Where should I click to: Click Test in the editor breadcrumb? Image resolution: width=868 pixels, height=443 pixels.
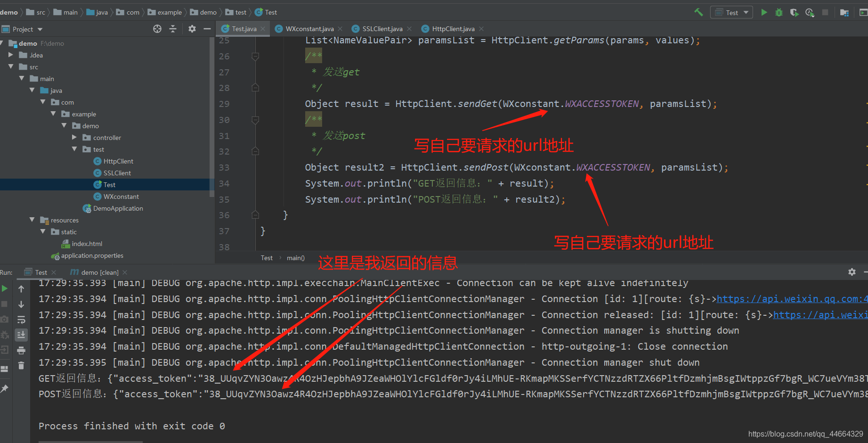tap(267, 258)
